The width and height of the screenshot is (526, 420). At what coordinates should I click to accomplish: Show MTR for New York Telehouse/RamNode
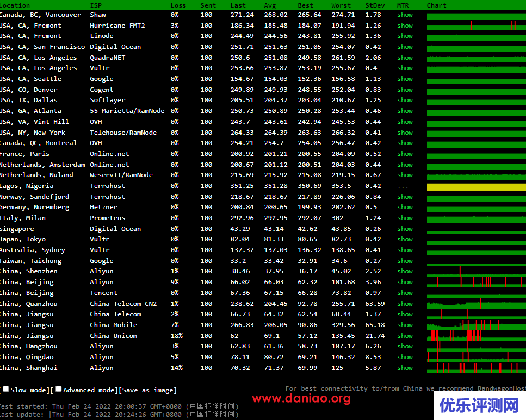pyautogui.click(x=405, y=133)
